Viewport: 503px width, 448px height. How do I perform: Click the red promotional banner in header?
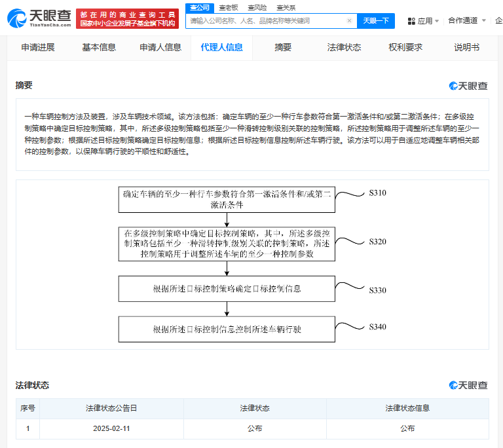click(x=127, y=18)
